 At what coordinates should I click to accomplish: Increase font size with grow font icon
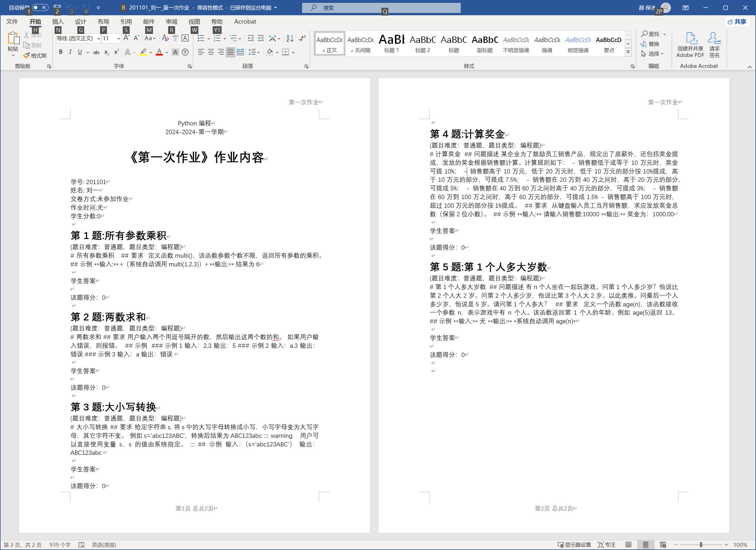click(126, 38)
